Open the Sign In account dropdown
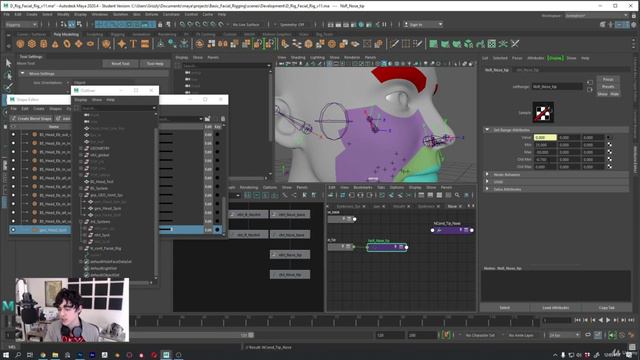 (423, 24)
